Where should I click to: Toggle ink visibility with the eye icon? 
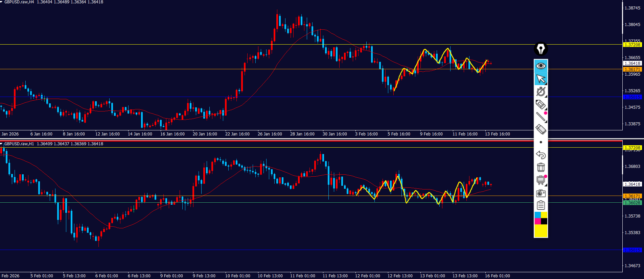tap(540, 66)
